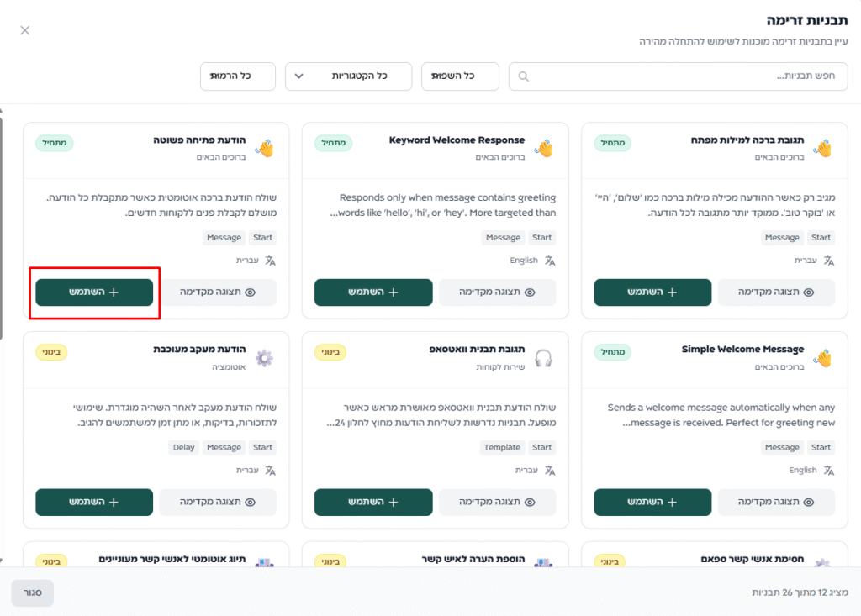Click the search magnifier icon
The width and height of the screenshot is (861, 616).
tap(524, 76)
